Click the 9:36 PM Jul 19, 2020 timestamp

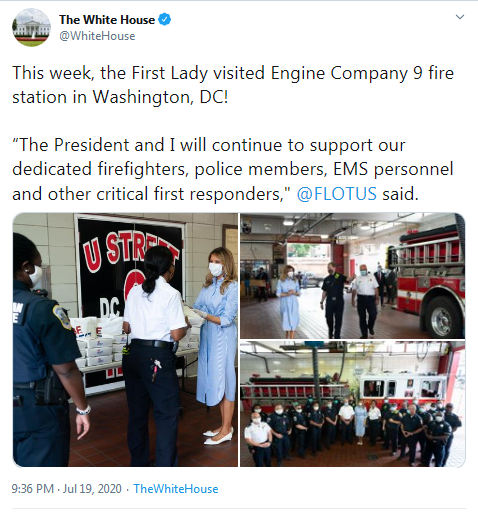(67, 489)
